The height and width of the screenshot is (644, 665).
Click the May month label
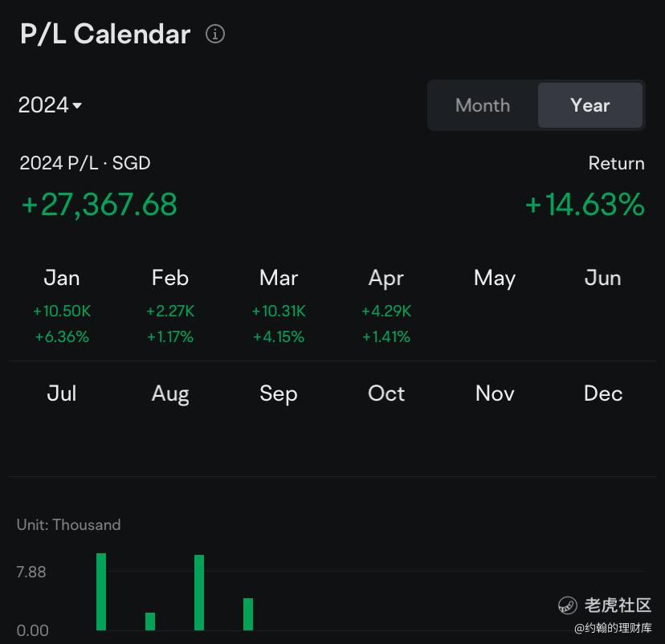(495, 278)
